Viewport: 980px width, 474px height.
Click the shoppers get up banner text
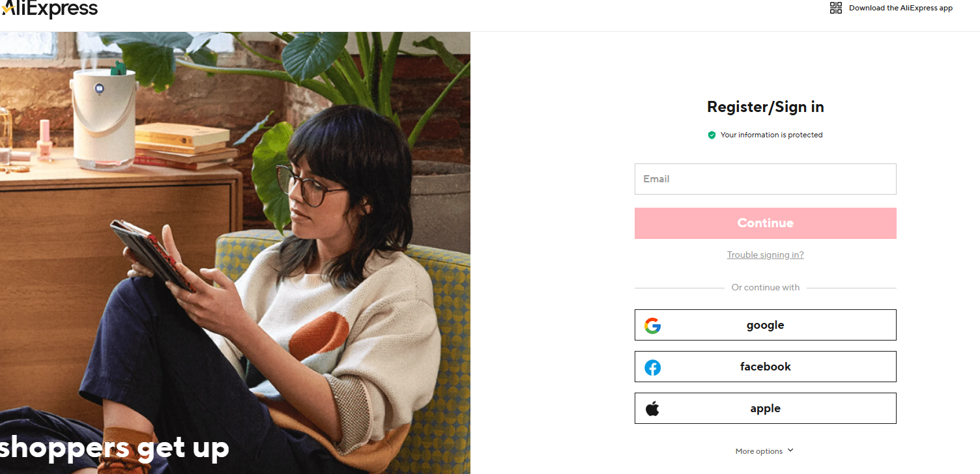pos(115,447)
